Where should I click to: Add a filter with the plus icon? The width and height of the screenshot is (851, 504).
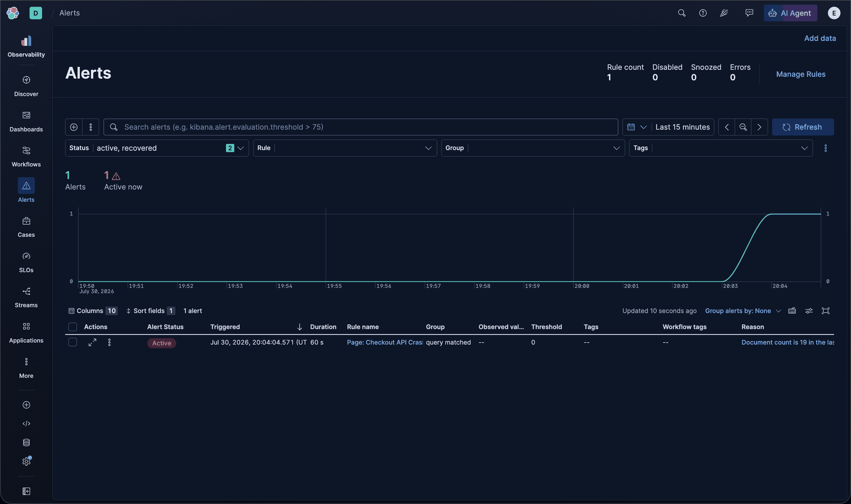coord(74,127)
